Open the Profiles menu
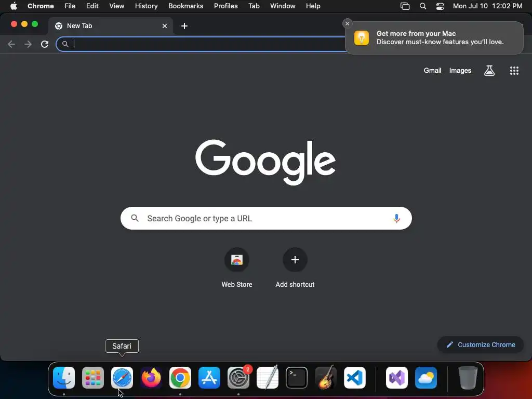The height and width of the screenshot is (399, 532). tap(225, 6)
